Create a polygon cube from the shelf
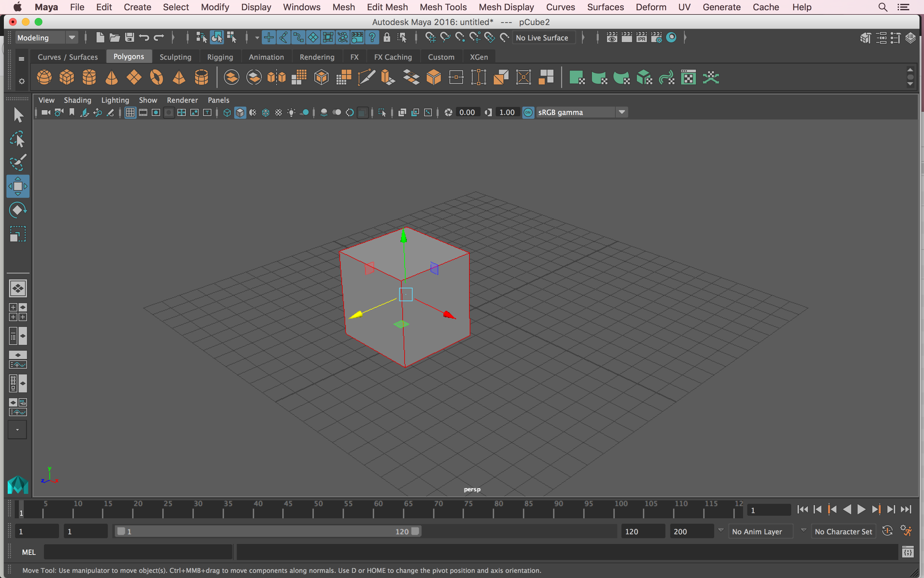The height and width of the screenshot is (578, 924). (66, 78)
